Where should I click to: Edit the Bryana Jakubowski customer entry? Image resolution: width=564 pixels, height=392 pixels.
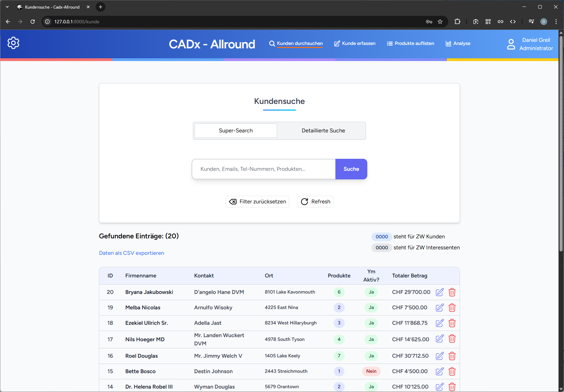tap(439, 292)
